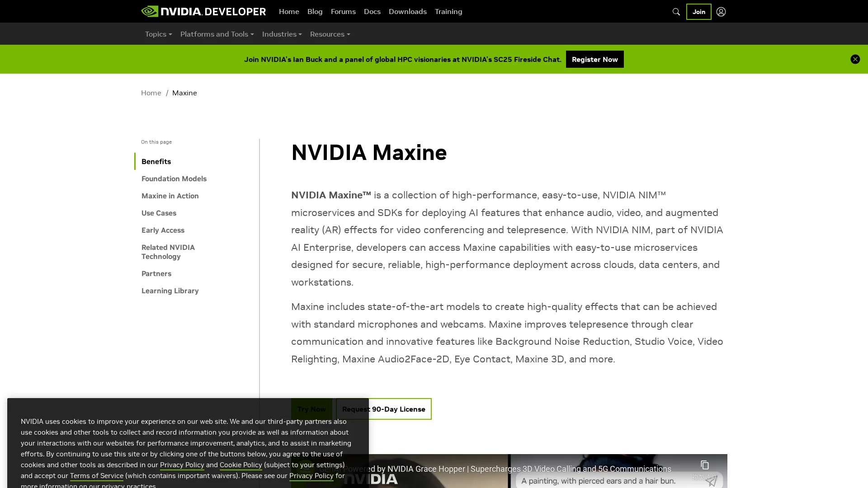Jump to Foundation Models section
This screenshot has width=868, height=488.
pyautogui.click(x=174, y=178)
